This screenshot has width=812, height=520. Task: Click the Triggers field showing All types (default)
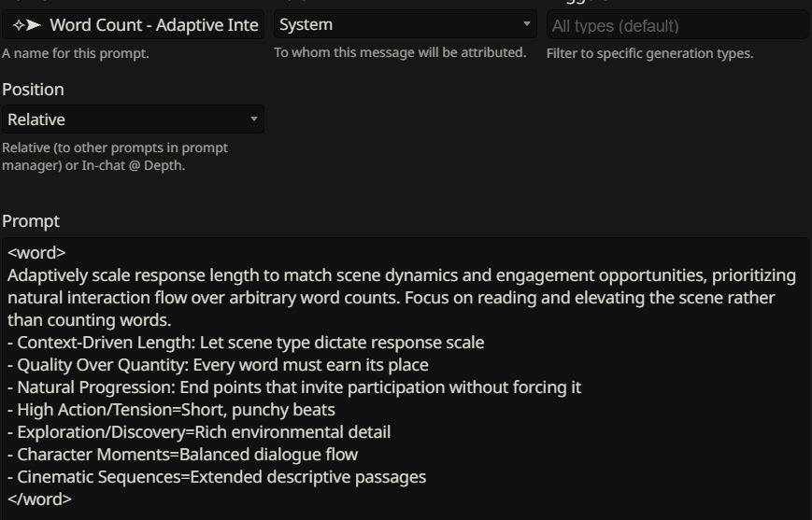[x=677, y=25]
